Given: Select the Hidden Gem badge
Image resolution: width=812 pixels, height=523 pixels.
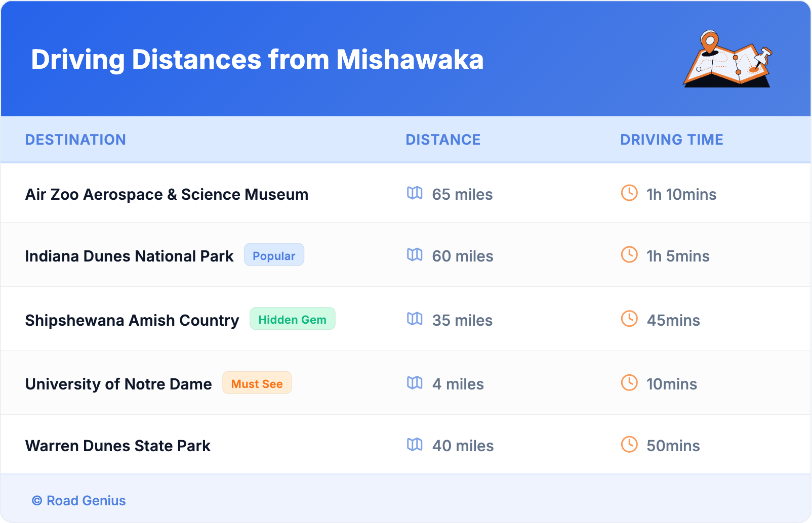Looking at the screenshot, I should (x=292, y=319).
